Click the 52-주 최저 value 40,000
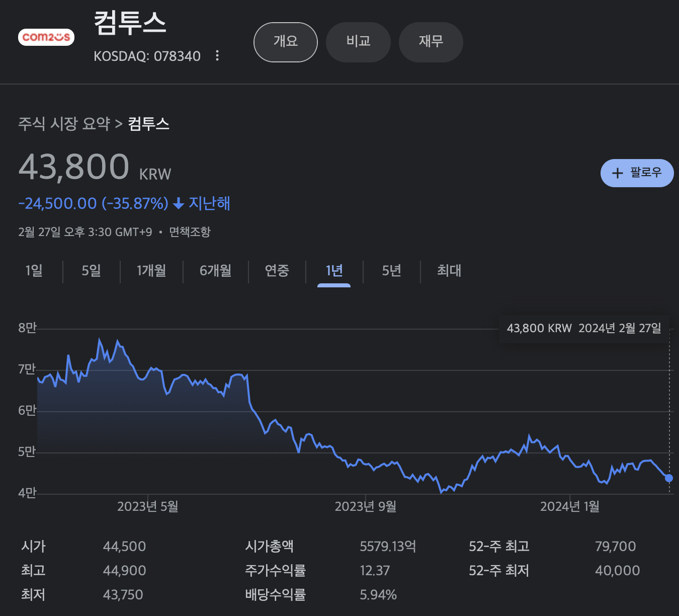 pos(617,571)
